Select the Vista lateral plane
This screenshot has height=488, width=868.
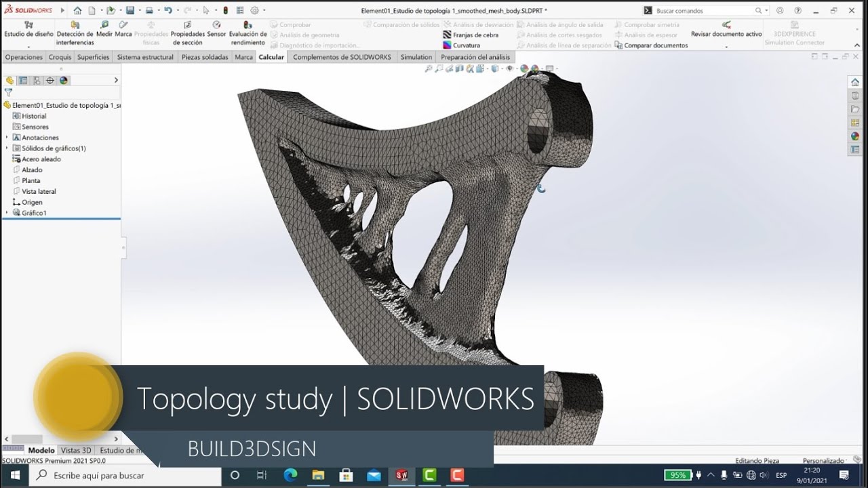[x=35, y=191]
